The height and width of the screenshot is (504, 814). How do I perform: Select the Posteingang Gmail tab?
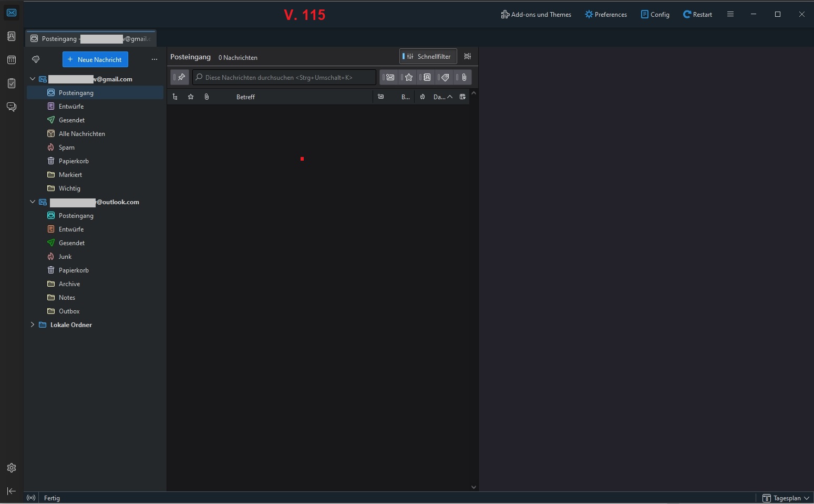[91, 38]
